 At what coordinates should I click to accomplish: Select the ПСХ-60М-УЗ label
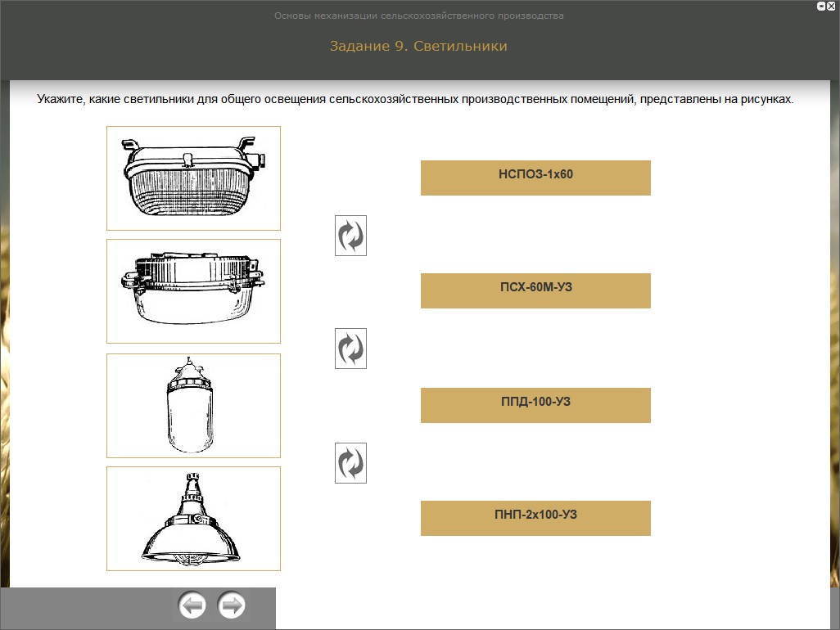[535, 290]
